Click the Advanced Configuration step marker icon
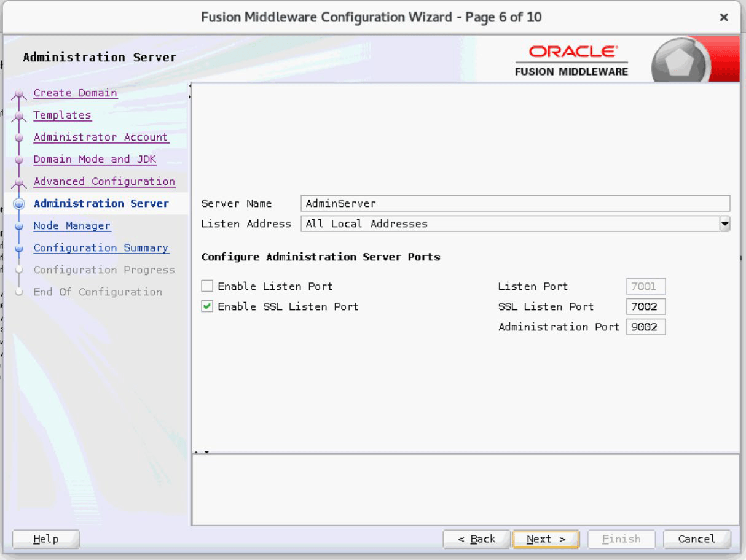The width and height of the screenshot is (746, 560). pos(19,182)
